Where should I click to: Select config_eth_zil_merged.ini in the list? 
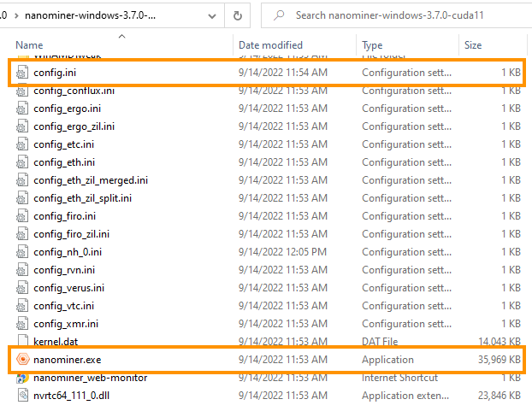tap(91, 180)
